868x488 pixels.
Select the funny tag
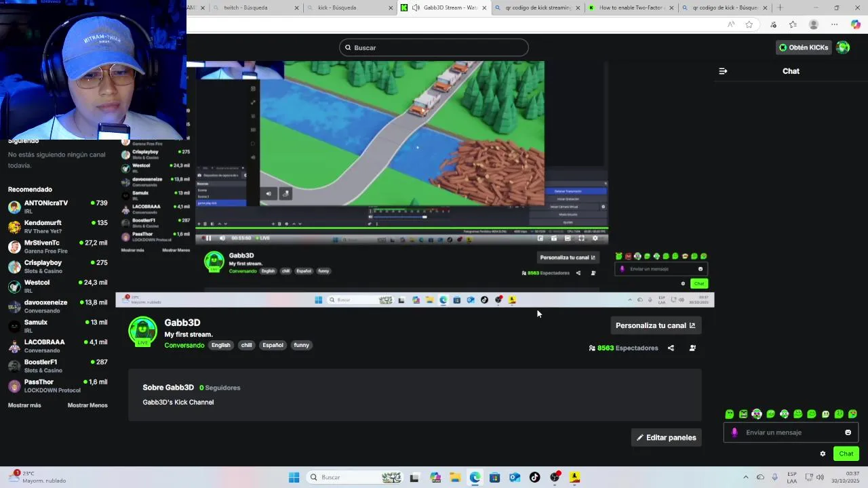pos(302,346)
